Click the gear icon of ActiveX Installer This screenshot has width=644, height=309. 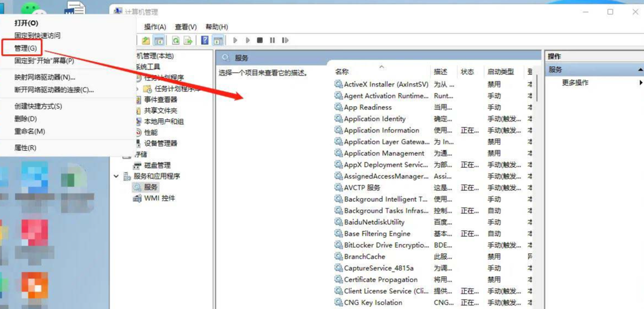(x=338, y=84)
